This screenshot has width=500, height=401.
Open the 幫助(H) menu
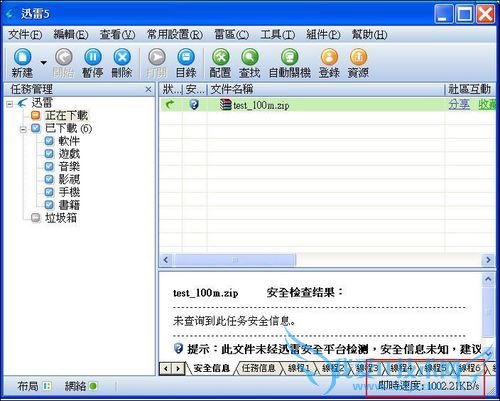[x=369, y=34]
